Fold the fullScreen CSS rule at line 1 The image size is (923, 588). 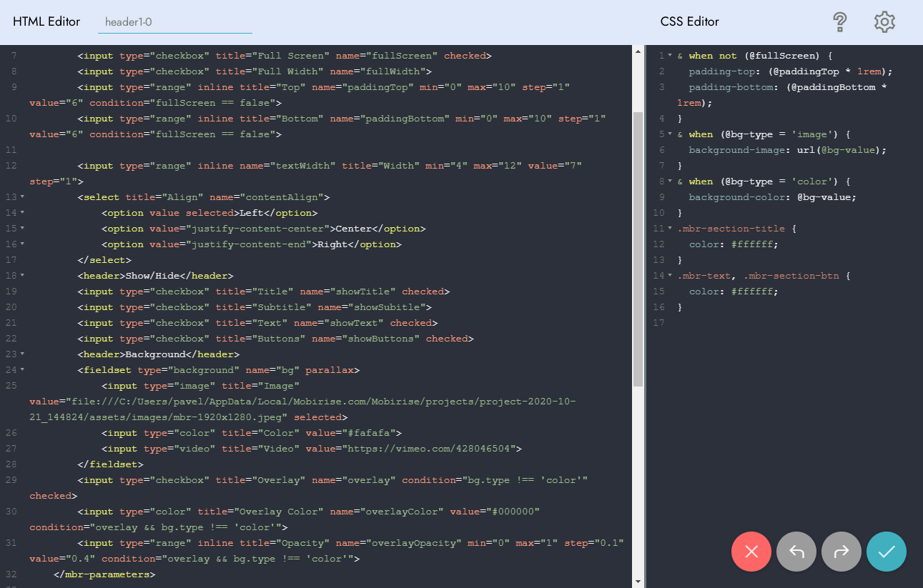[670, 56]
